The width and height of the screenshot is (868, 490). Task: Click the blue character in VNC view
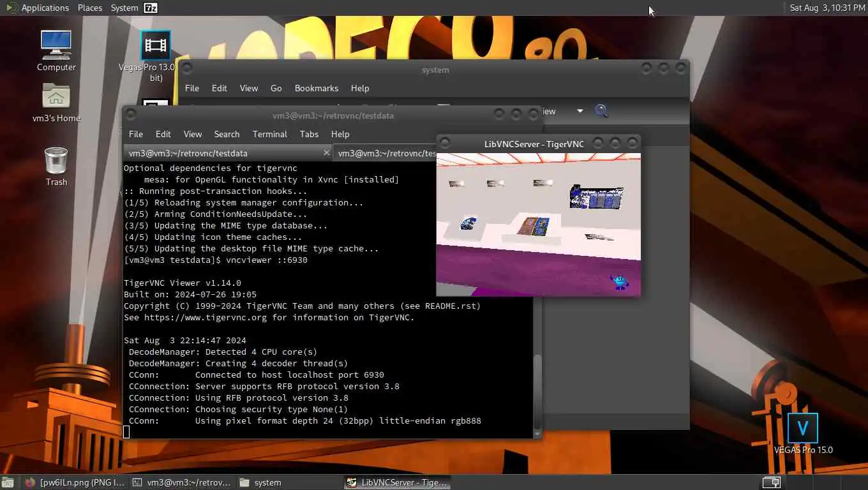click(619, 282)
